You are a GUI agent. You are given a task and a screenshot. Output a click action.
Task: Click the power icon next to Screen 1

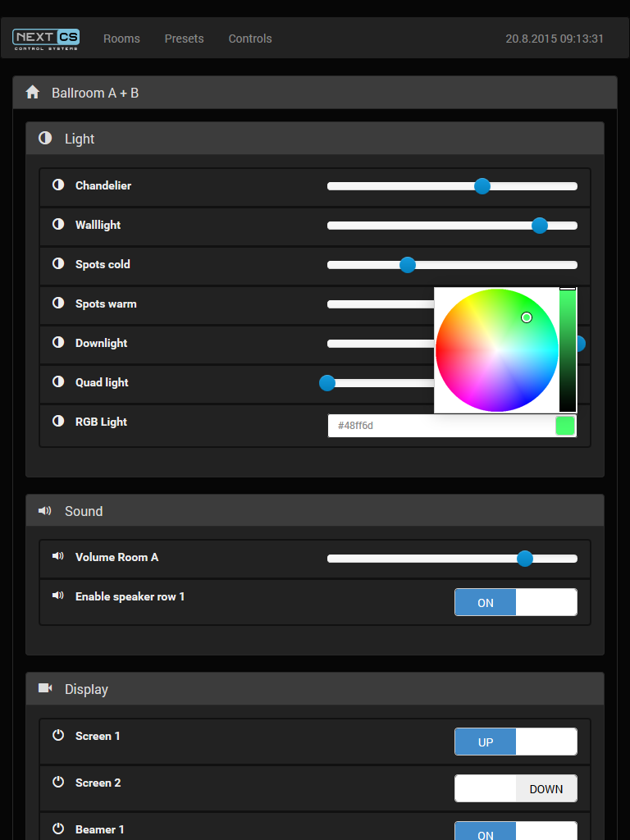[58, 735]
